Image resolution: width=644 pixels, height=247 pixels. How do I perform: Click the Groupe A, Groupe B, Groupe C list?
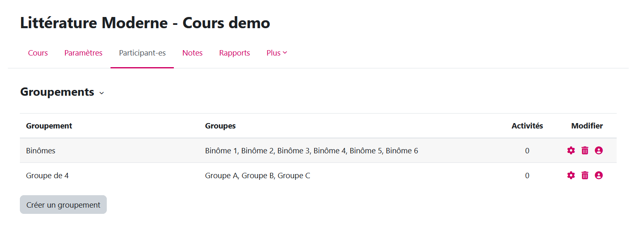click(257, 176)
